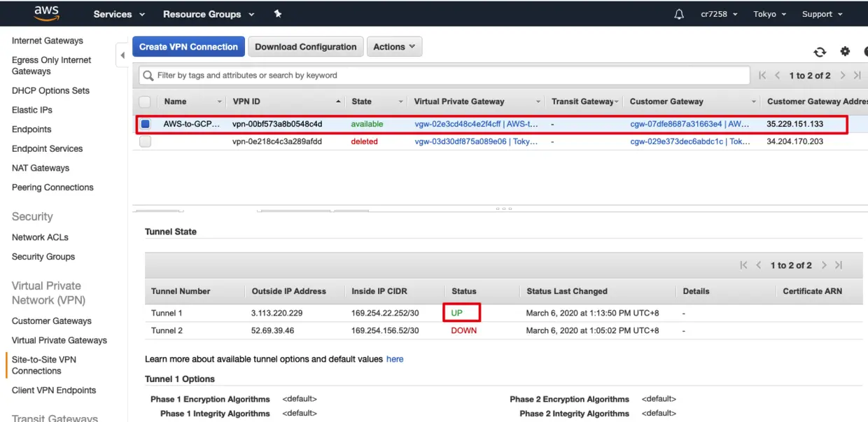Open the cgw-07dfe8687a31663e4 customer gateway link

tap(689, 124)
